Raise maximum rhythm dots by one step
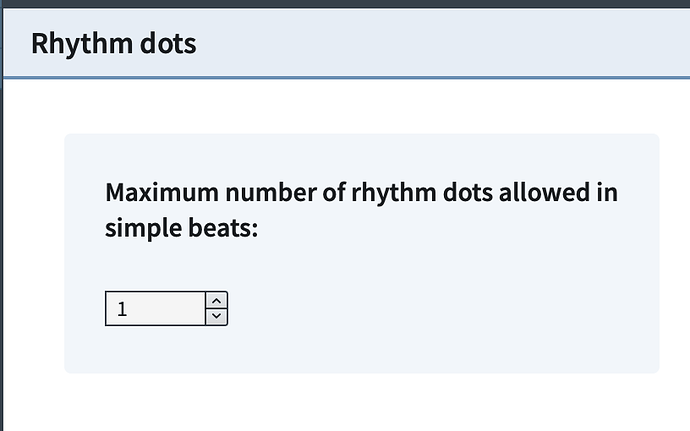Screen dimensions: 690x431 (216, 300)
